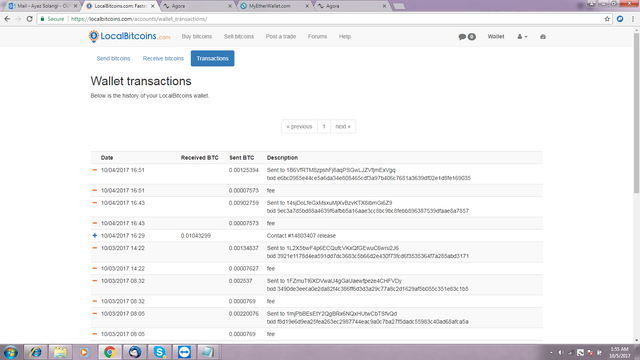Click the page vertical scrollbar

(x=636, y=113)
